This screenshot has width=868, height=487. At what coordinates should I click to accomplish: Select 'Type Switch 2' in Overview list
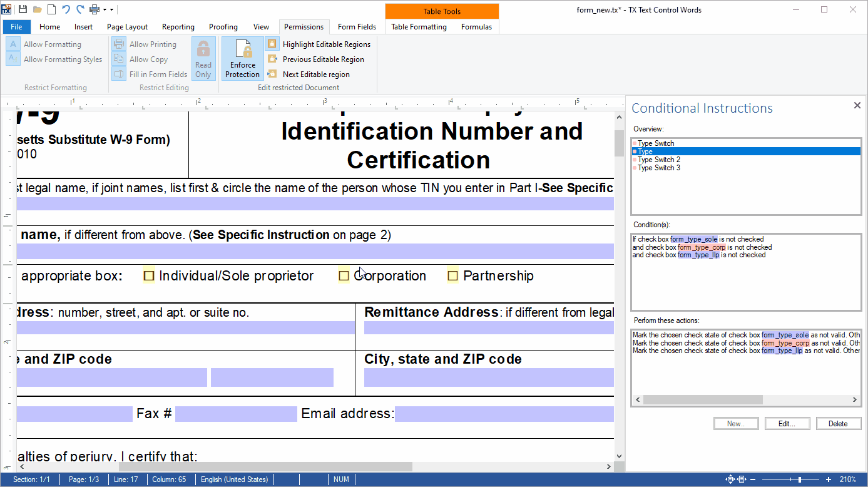click(x=746, y=160)
